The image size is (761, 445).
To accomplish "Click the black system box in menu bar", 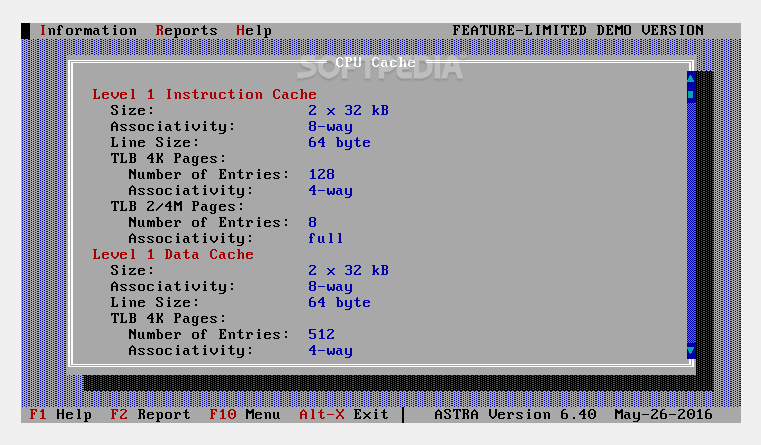I will click(x=26, y=31).
